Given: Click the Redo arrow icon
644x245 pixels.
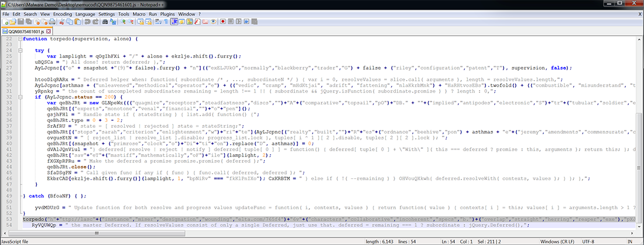Looking at the screenshot, I should point(95,21).
